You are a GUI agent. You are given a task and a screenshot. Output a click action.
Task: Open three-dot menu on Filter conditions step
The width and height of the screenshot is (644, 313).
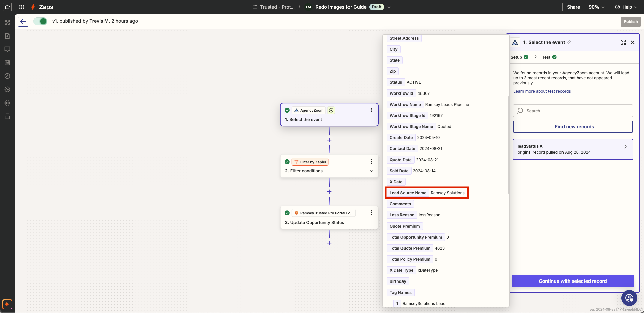point(371,162)
